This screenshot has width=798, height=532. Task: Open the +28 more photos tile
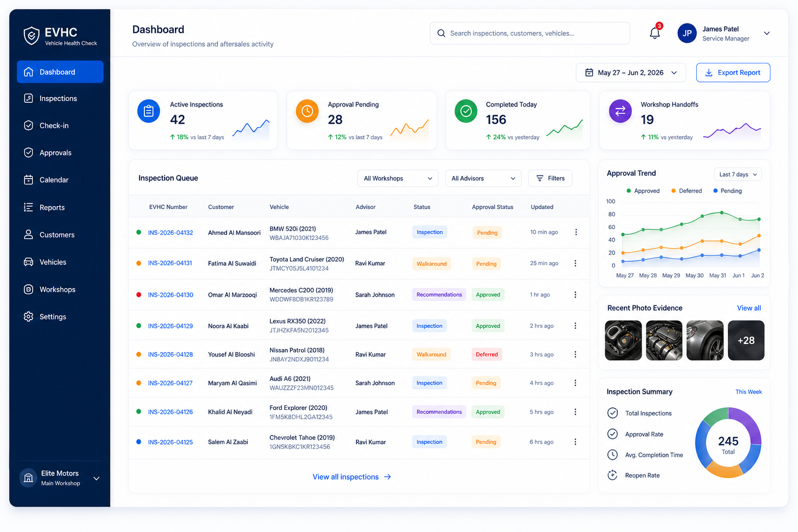coord(746,340)
